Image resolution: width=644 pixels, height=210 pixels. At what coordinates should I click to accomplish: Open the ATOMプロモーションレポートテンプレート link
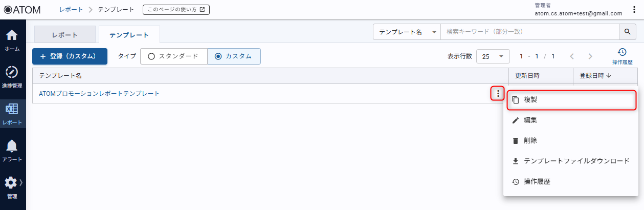coord(99,94)
